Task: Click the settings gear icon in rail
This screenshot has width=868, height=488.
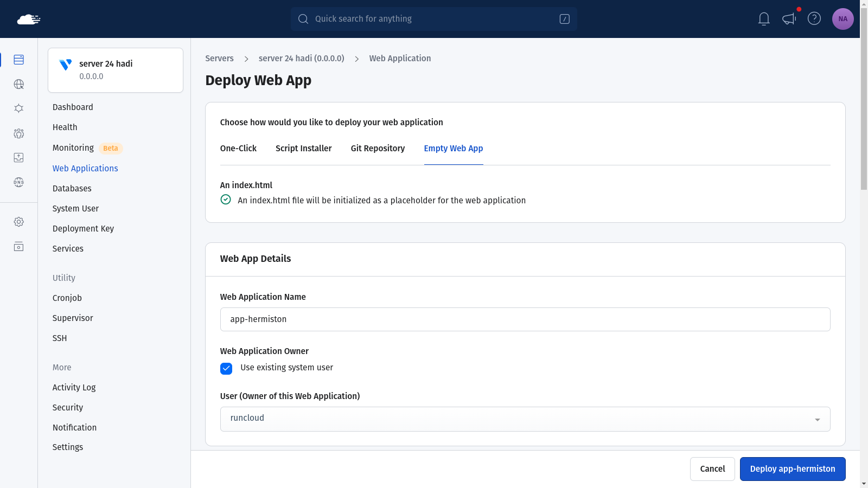Action: pyautogui.click(x=19, y=222)
